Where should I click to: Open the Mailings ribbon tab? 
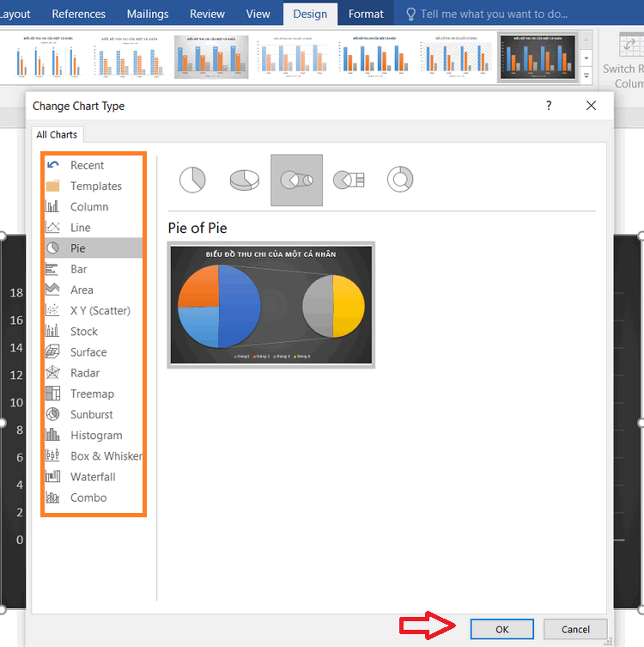coord(148,14)
